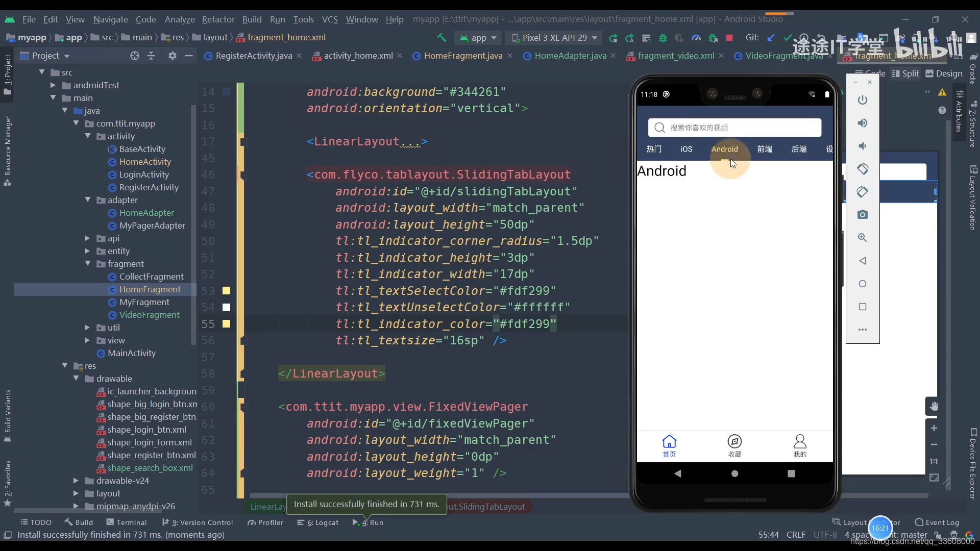This screenshot has width=980, height=551.
Task: Rotate emulator left icon
Action: [863, 169]
